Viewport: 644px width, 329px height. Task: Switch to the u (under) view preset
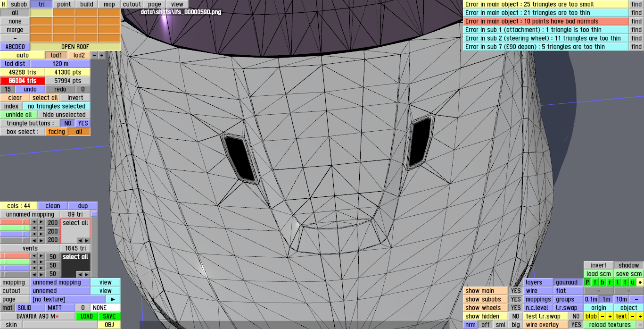[x=633, y=282]
